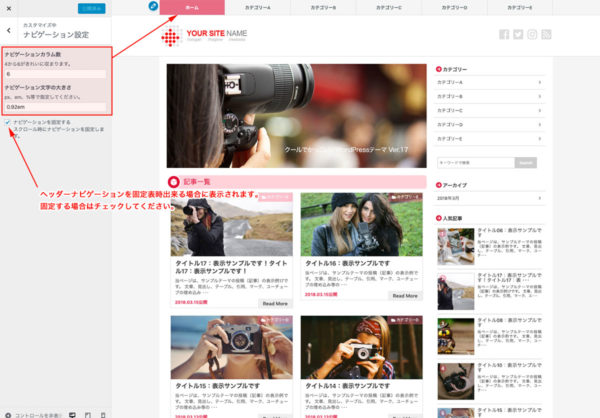
Task: Click the 記事一覧 section heading icon
Action: coord(174,182)
